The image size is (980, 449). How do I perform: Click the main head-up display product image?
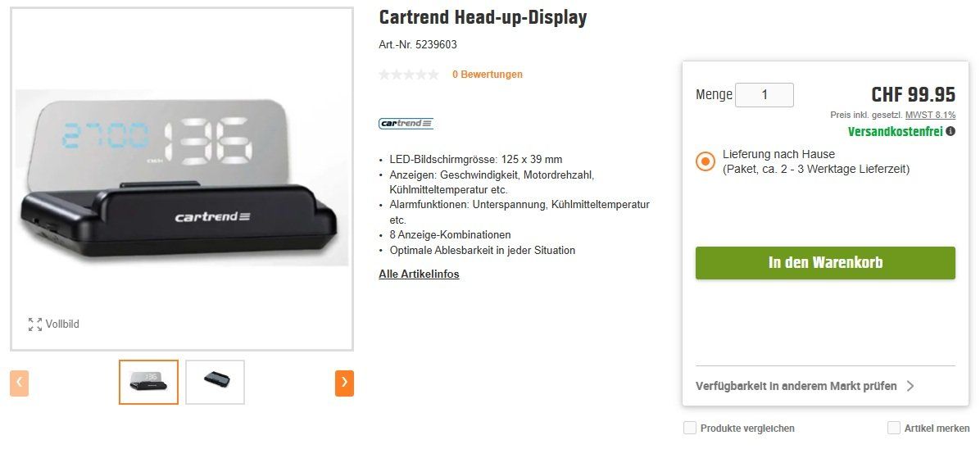click(182, 179)
